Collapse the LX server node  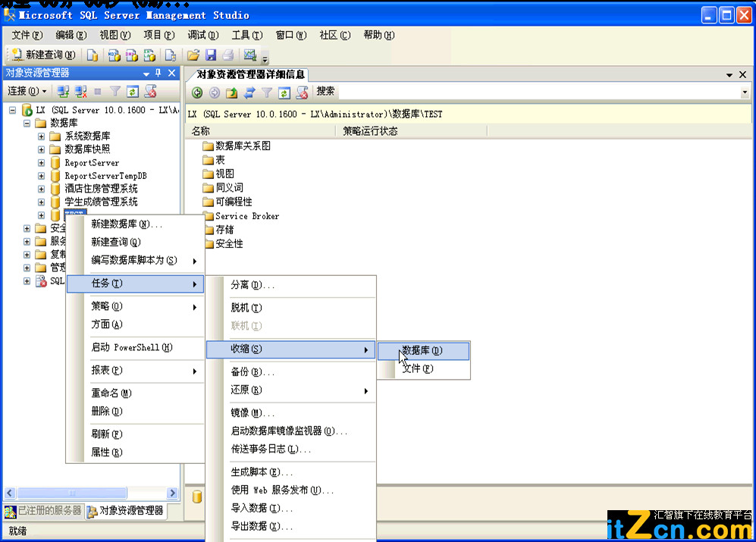point(13,110)
